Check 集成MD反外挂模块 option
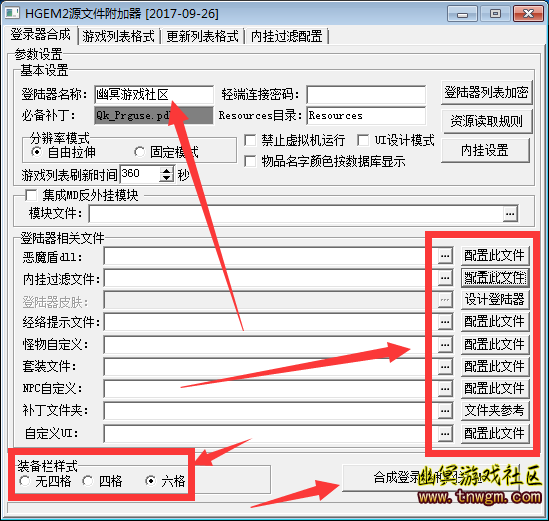Screen dimensions: 549x521 click(31, 195)
